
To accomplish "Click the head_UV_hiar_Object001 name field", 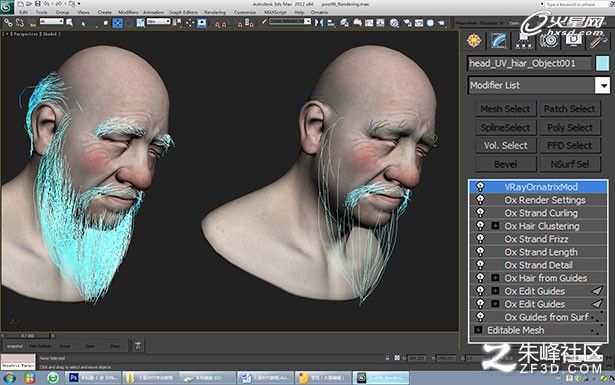I will (x=529, y=64).
